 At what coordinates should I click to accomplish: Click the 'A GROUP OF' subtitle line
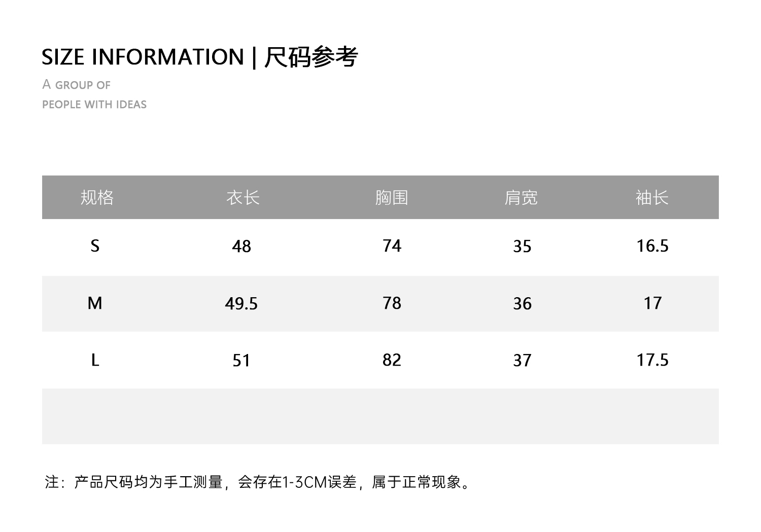[x=77, y=85]
